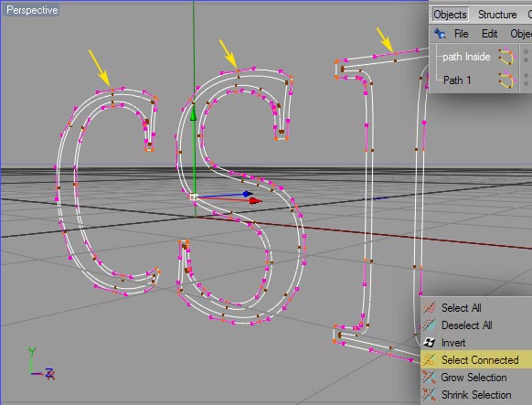Click the XYZ axis orientation indicator
Screen dimensions: 532x405
(40, 363)
